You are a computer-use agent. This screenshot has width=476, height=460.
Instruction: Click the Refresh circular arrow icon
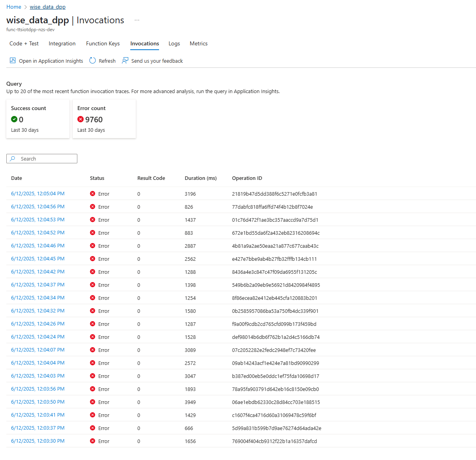(92, 60)
